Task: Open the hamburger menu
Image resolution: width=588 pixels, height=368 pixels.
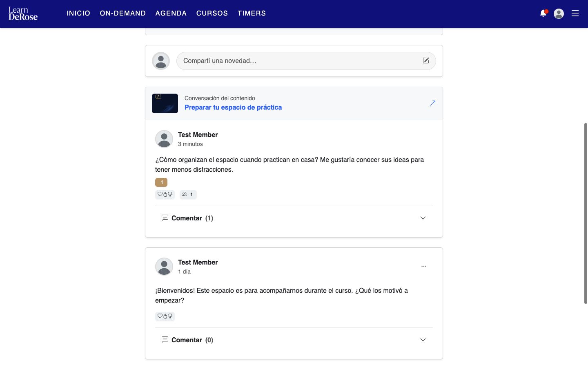Action: click(575, 13)
